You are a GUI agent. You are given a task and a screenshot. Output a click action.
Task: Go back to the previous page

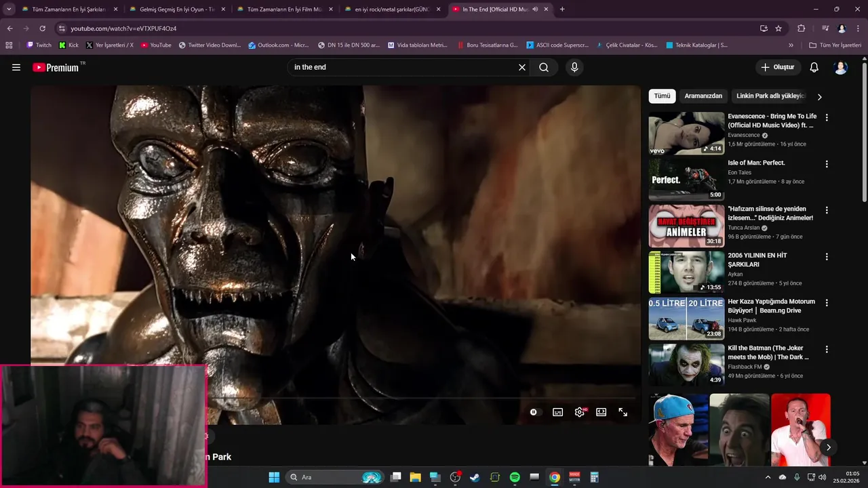(x=9, y=28)
